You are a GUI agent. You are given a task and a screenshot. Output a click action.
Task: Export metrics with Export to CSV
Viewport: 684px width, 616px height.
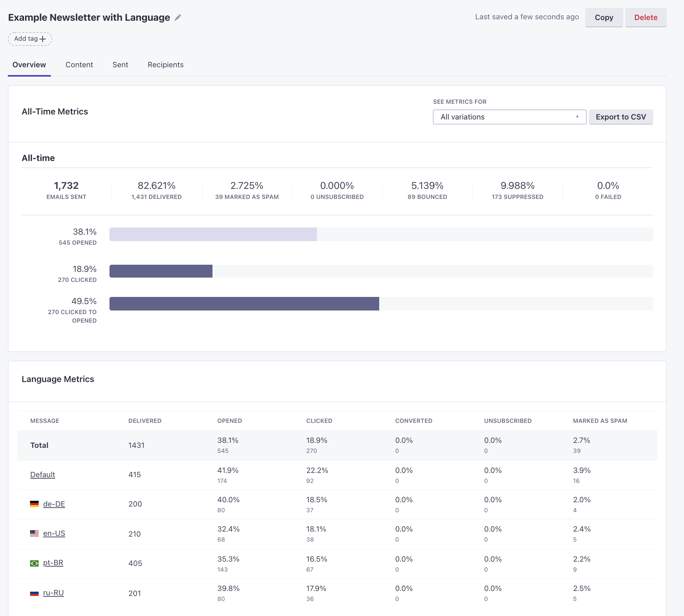(x=620, y=117)
